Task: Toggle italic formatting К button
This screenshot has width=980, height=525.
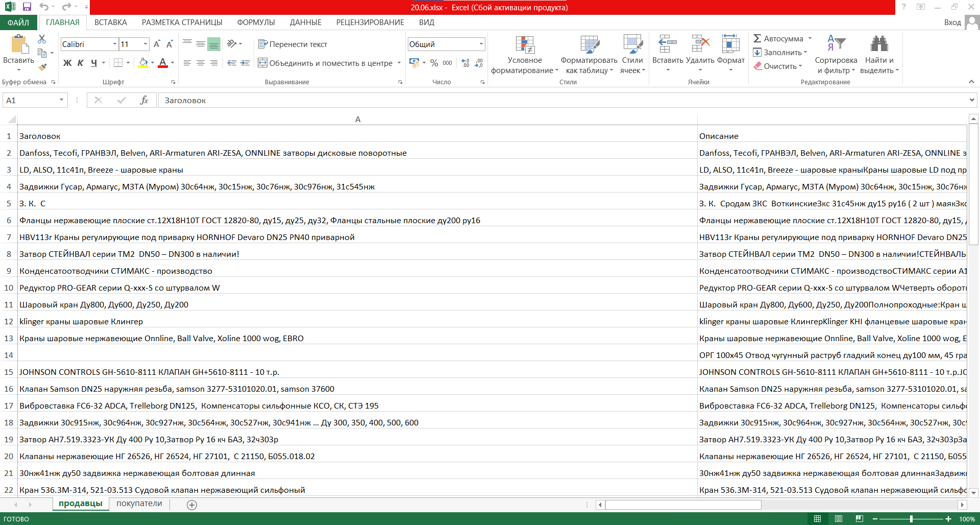Action: (x=81, y=63)
